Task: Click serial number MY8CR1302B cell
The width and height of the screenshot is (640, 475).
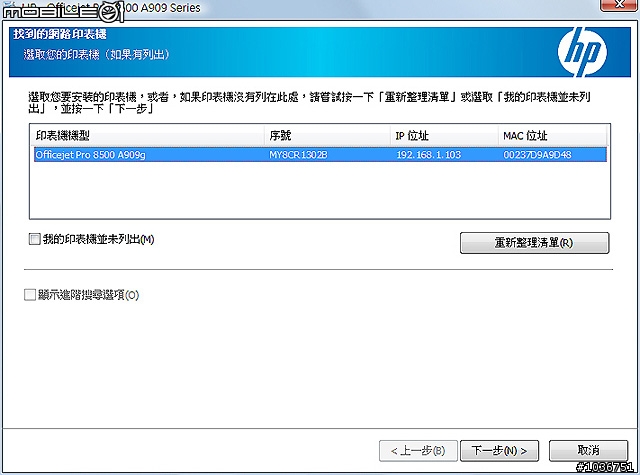Action: pyautogui.click(x=298, y=155)
